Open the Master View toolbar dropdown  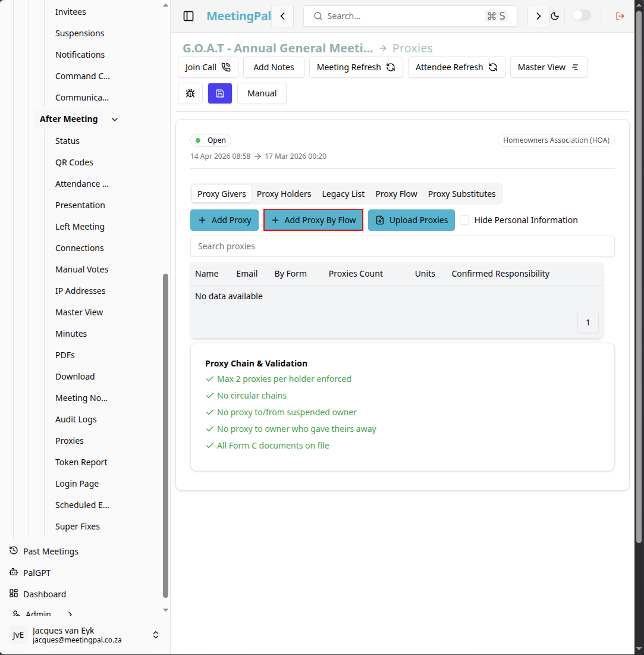pos(548,67)
